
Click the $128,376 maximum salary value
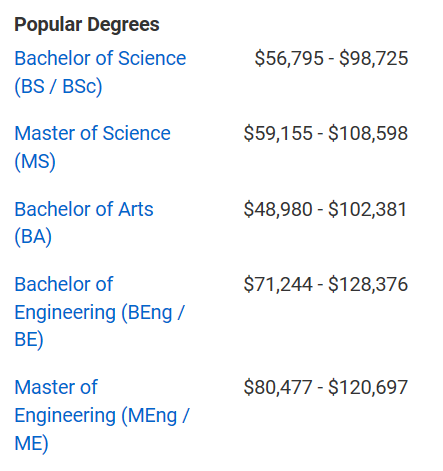click(x=368, y=284)
